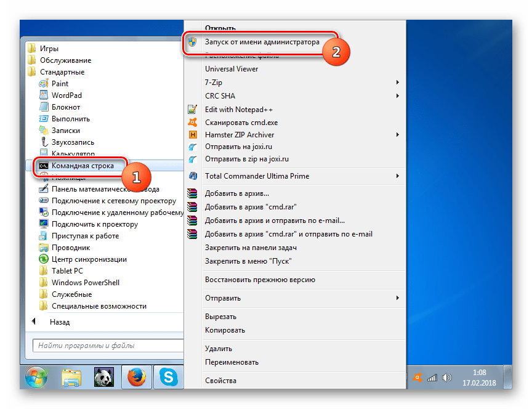Click the panda icon on the taskbar
532x409 pixels.
click(104, 377)
